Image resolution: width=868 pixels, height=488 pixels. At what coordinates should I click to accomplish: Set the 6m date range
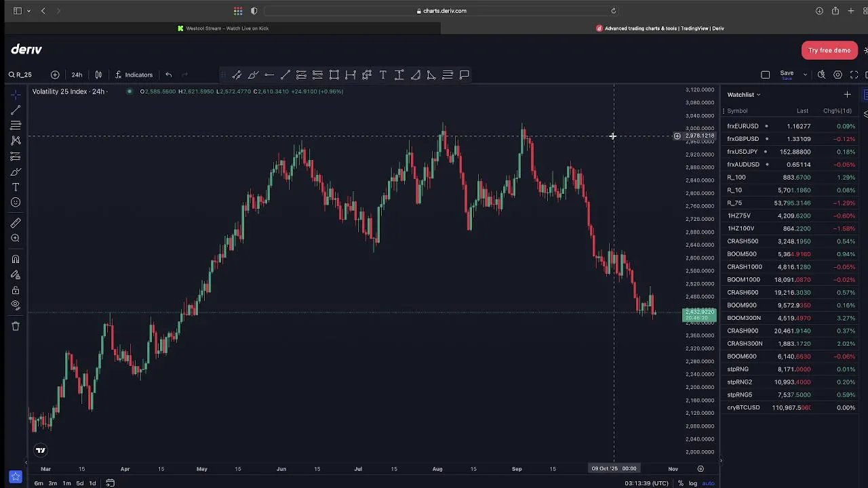(39, 483)
